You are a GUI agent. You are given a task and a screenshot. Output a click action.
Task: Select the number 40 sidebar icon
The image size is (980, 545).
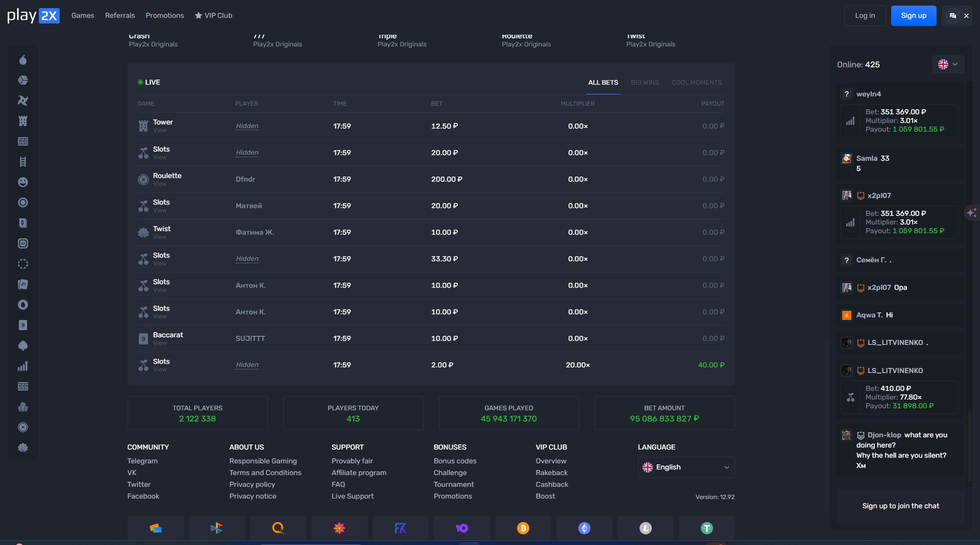23,243
